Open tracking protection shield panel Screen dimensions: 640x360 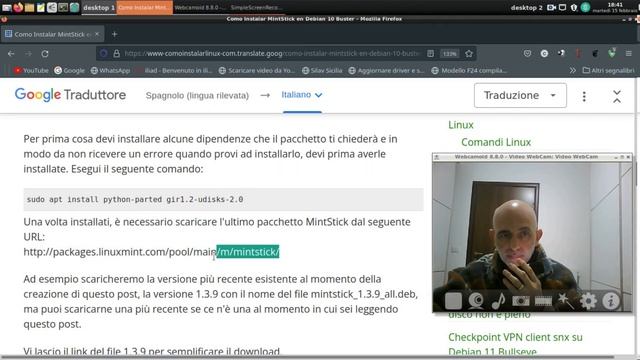pyautogui.click(x=104, y=53)
